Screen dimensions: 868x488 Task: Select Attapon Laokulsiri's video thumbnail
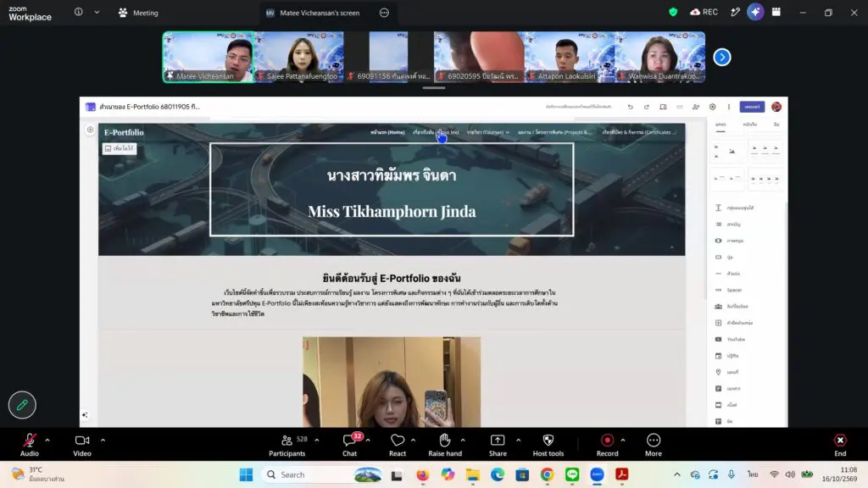570,57
